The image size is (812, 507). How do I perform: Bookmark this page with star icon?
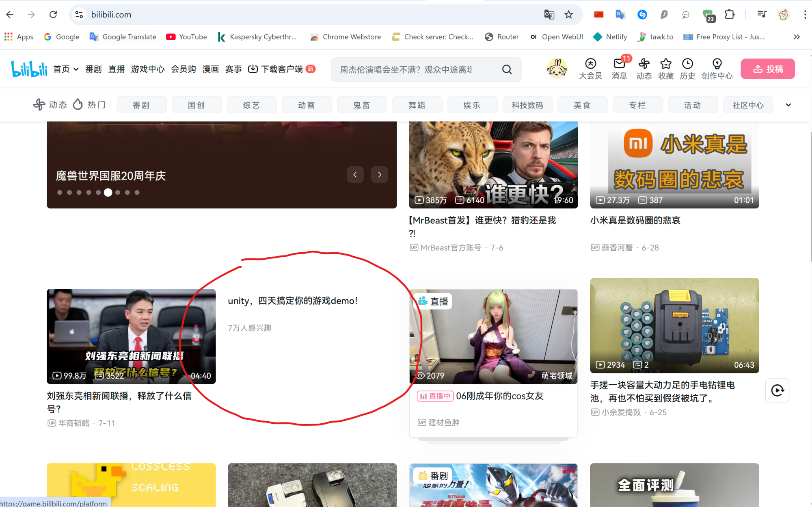click(568, 15)
